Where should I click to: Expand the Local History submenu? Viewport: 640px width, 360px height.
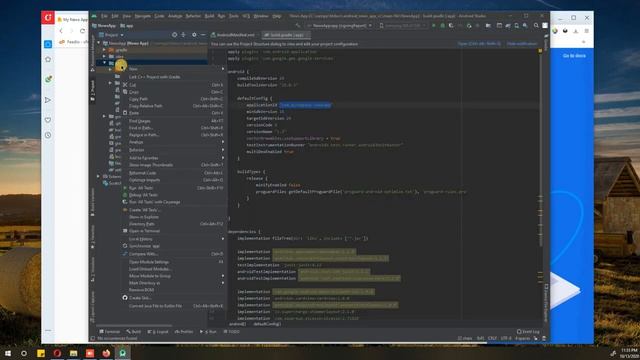[176, 239]
